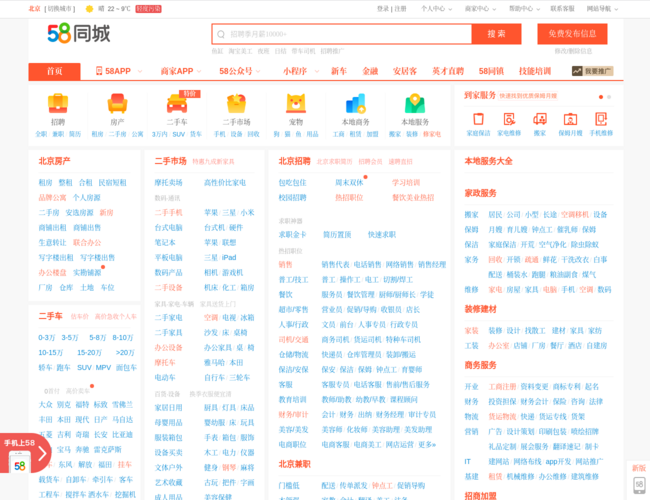The image size is (650, 500).
Task: Click the 58APP phone icon
Action: point(99,71)
